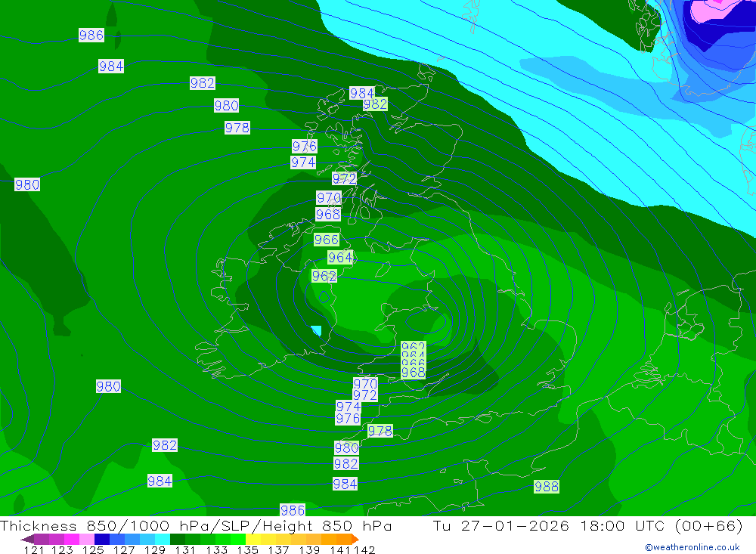Click the forecast time 'Tu 27-01-2026 18:00 UTC (00+66)'
The width and height of the screenshot is (756, 554).
click(x=587, y=525)
